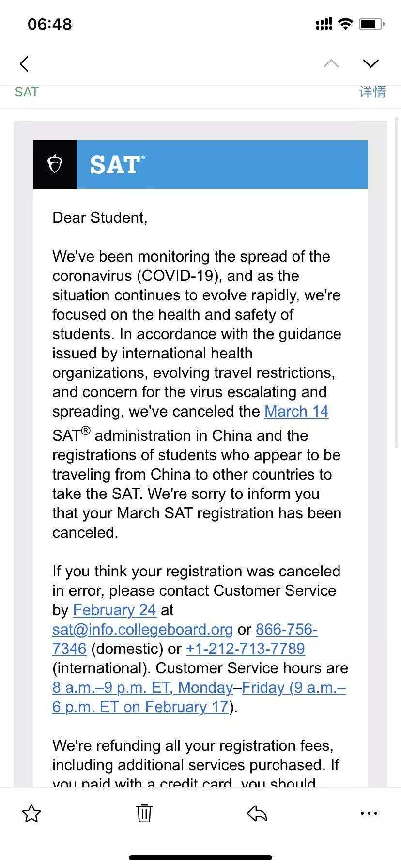Tap the February 24 date link
401x868 pixels.
pos(114,610)
